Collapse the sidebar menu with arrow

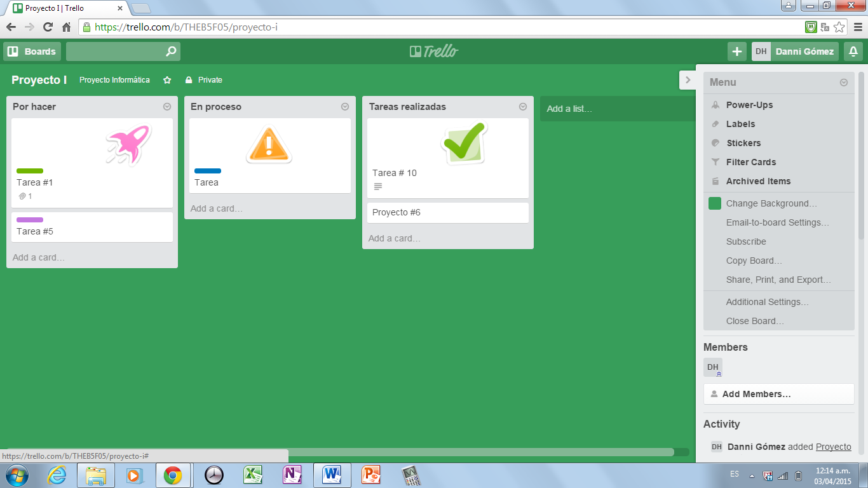(x=688, y=80)
